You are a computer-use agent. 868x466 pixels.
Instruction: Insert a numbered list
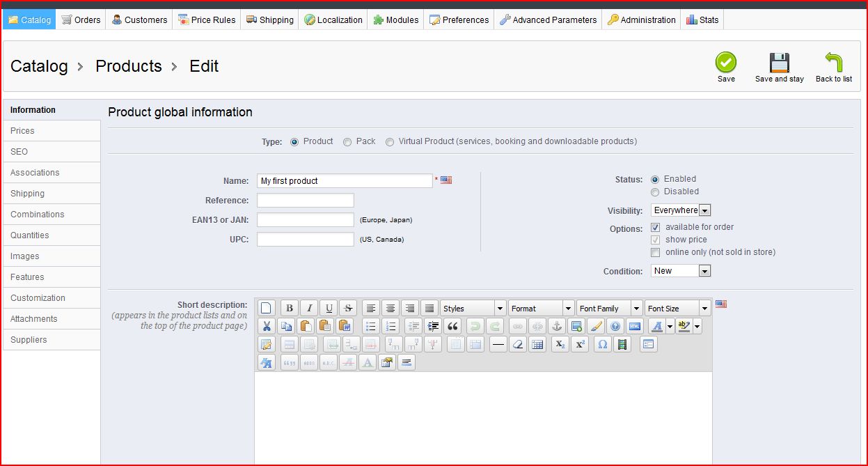tap(390, 326)
